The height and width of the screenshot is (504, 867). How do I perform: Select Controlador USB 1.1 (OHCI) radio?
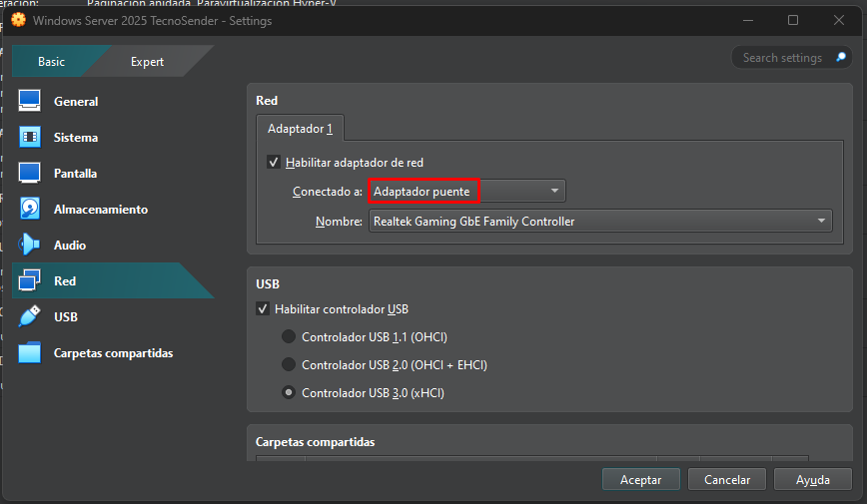(289, 336)
